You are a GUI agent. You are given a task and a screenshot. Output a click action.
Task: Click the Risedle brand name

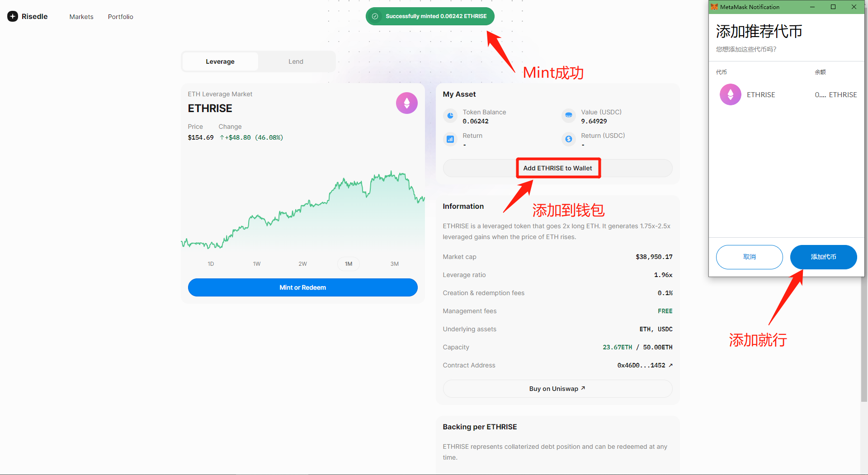point(34,16)
